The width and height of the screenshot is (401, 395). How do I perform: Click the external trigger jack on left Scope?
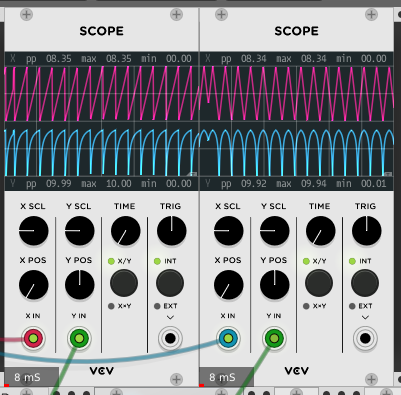point(170,339)
